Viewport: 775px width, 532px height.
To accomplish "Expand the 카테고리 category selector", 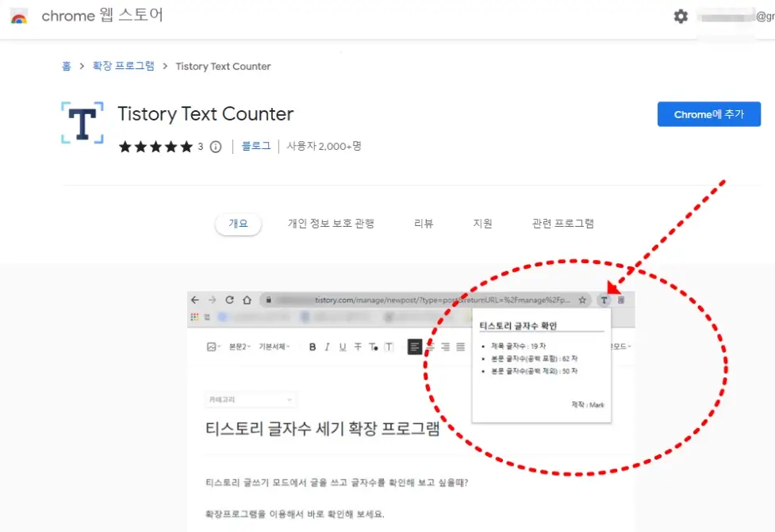I will click(250, 399).
